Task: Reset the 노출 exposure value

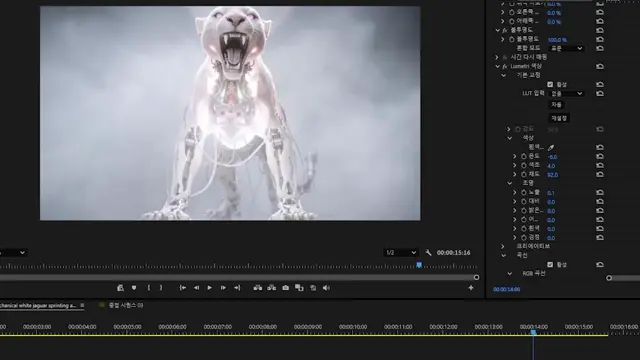Action: point(600,192)
